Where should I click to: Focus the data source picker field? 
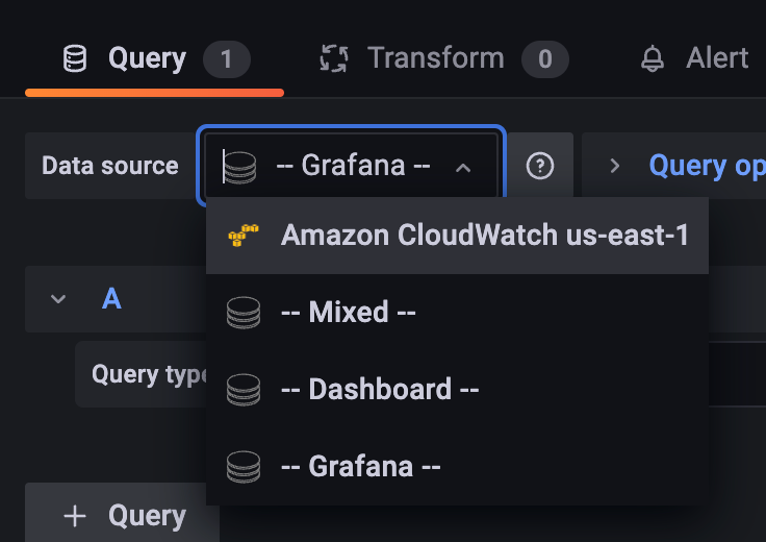(351, 166)
